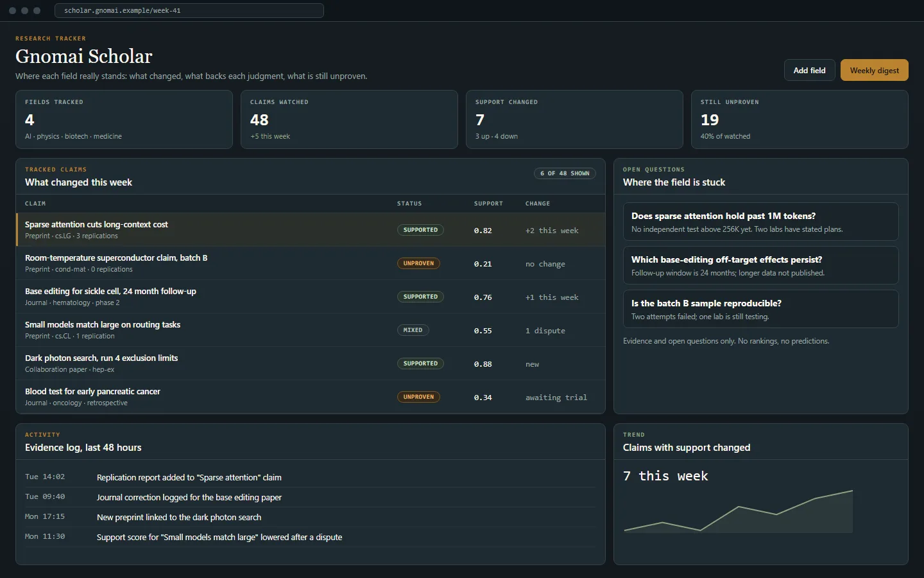Viewport: 924px width, 578px height.
Task: Click the claims support trend chart
Action: 739,511
